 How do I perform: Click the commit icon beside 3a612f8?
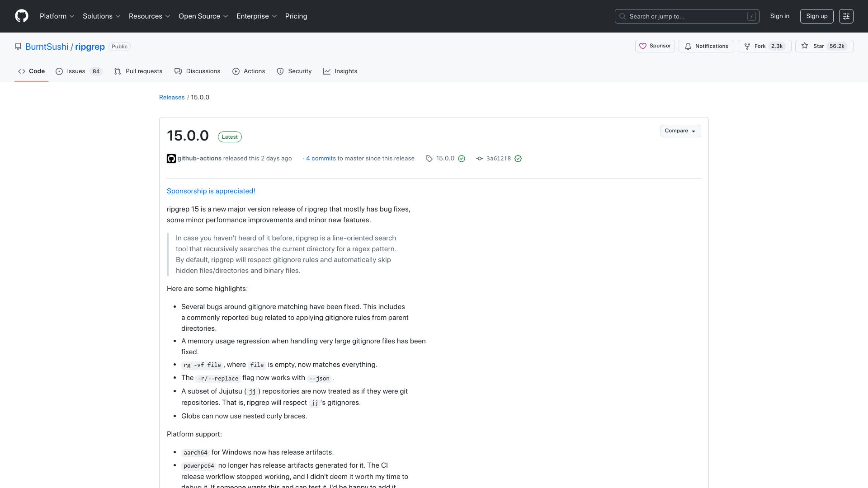tap(480, 159)
